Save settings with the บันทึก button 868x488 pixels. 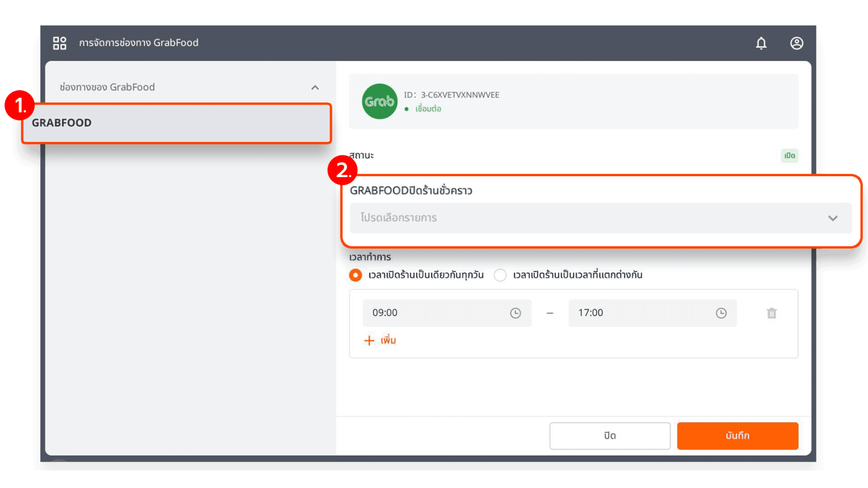click(x=737, y=436)
